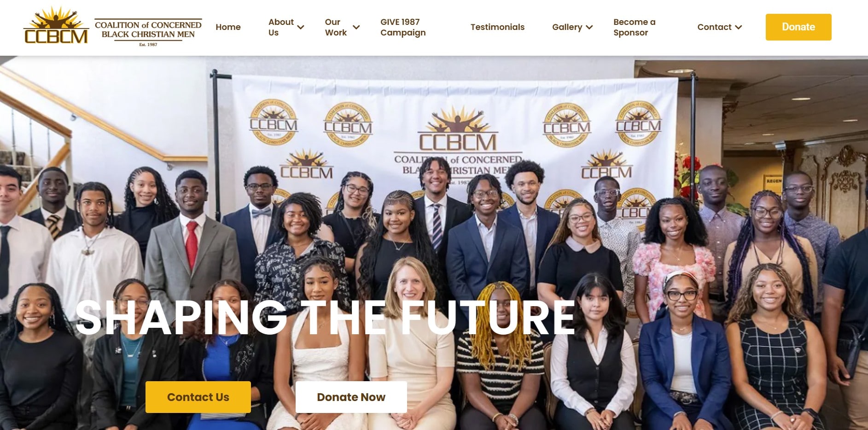Click the large CCBCM banner logo in photo
This screenshot has width=868, height=430.
click(458, 130)
